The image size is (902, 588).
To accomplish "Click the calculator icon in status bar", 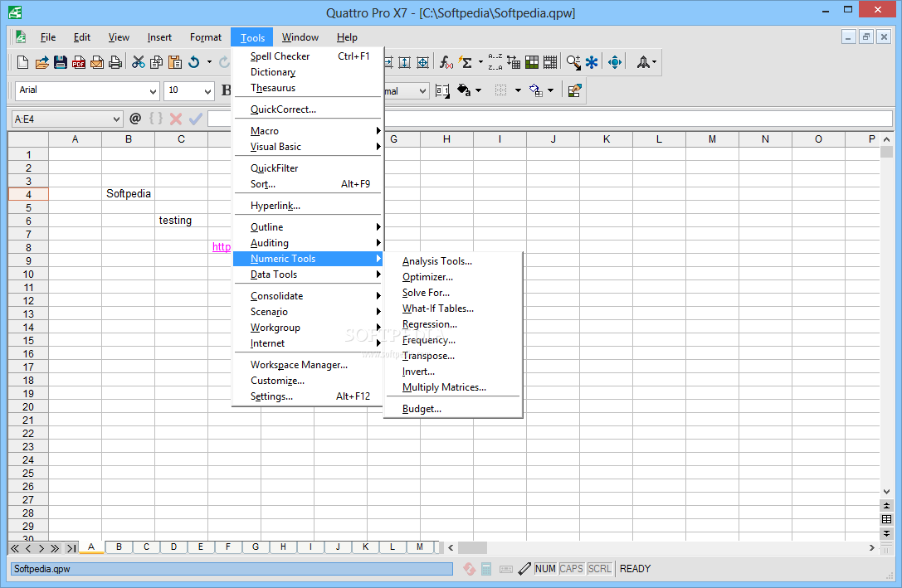I will click(486, 569).
